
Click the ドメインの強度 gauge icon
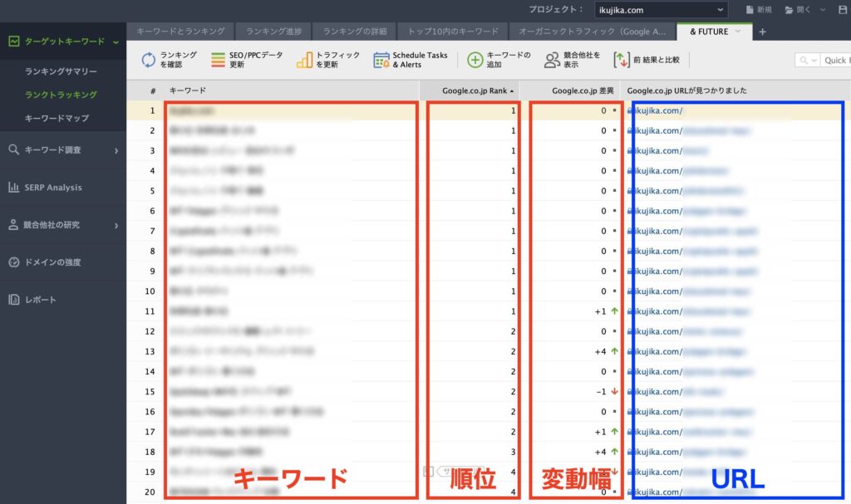[x=13, y=262]
